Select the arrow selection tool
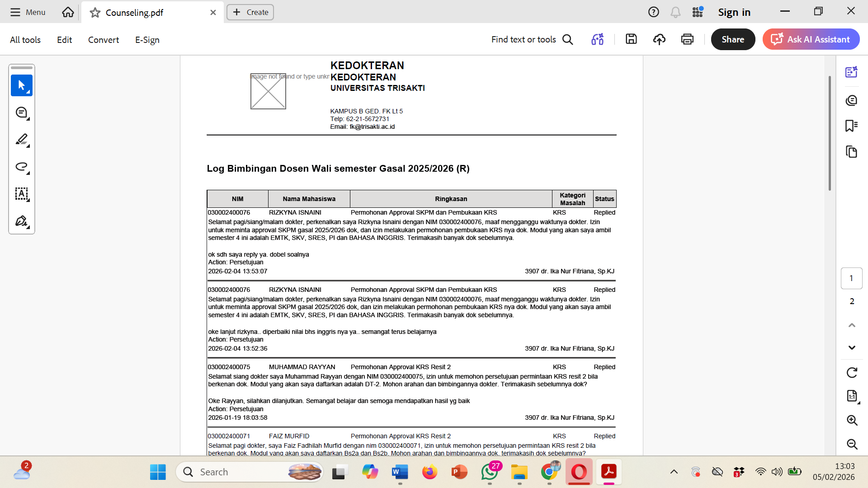 pos(21,85)
